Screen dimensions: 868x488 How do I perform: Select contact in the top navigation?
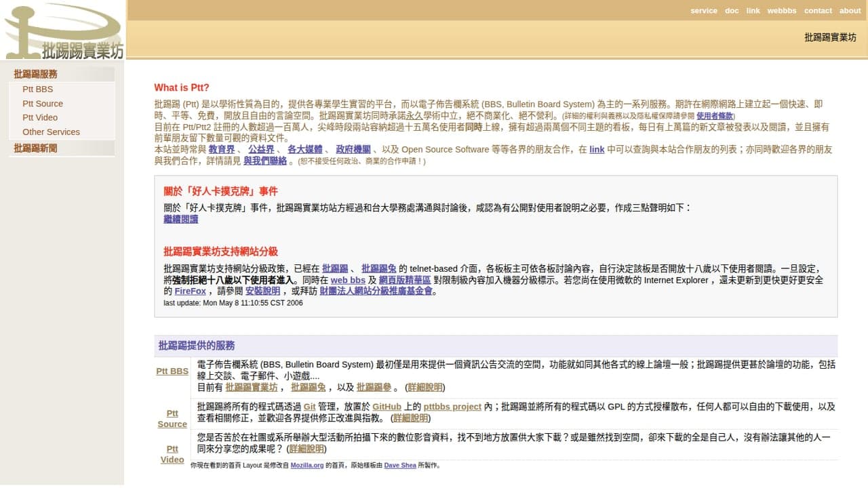pos(818,10)
